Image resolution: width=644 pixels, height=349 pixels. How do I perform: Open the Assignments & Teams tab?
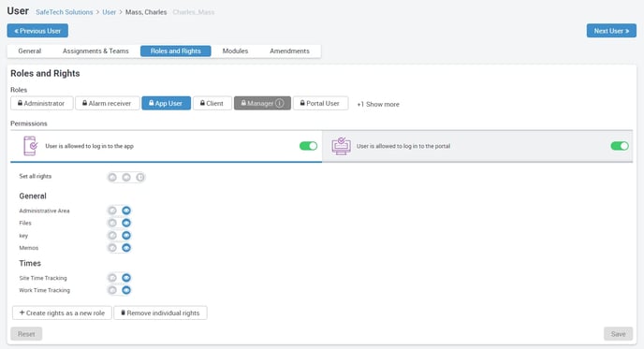(x=95, y=51)
